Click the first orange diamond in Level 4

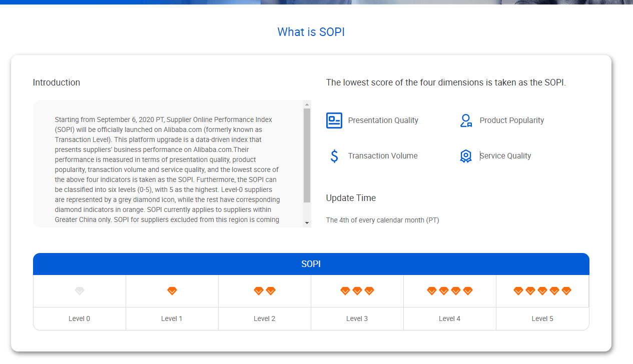click(431, 290)
